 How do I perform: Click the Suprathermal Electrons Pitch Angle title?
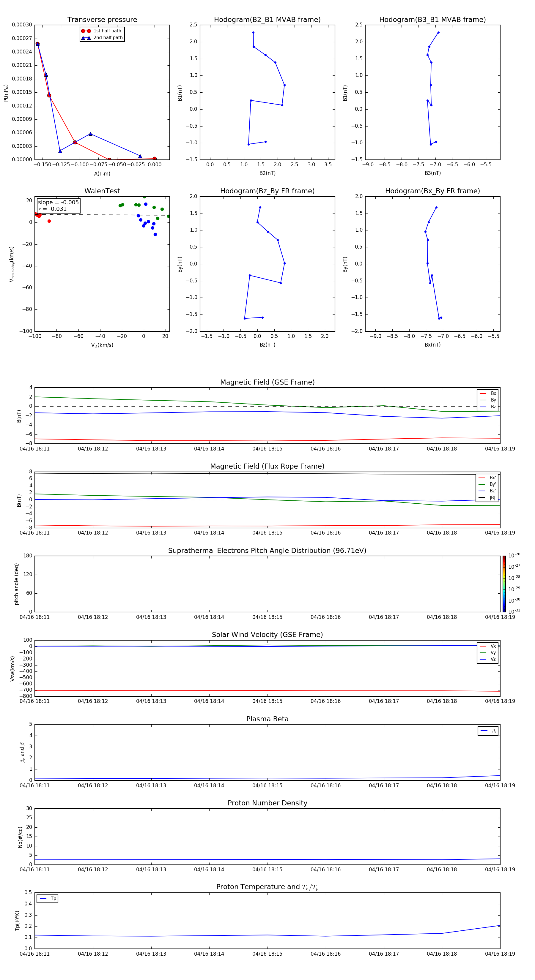point(267,551)
